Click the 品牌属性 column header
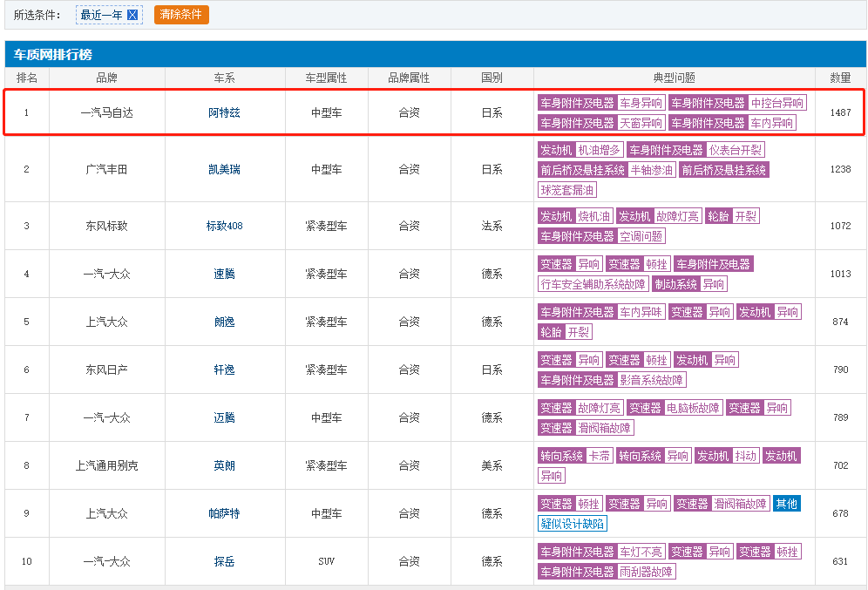This screenshot has height=590, width=868. point(409,78)
